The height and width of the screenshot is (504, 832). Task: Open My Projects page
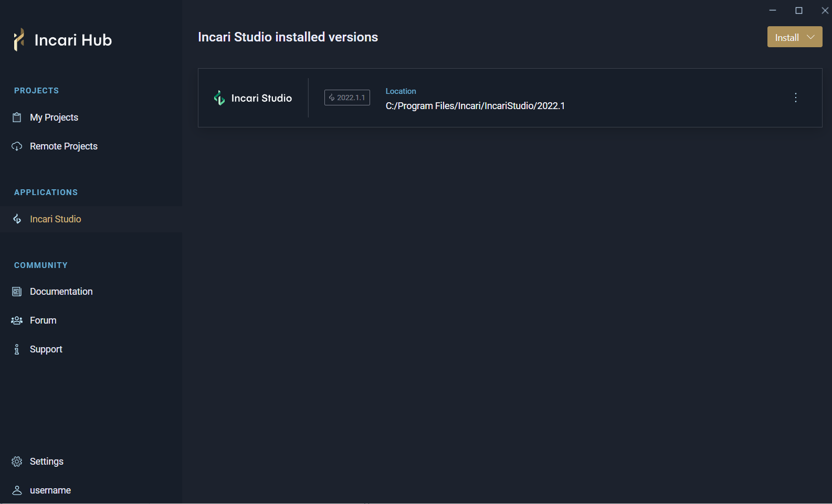point(54,117)
